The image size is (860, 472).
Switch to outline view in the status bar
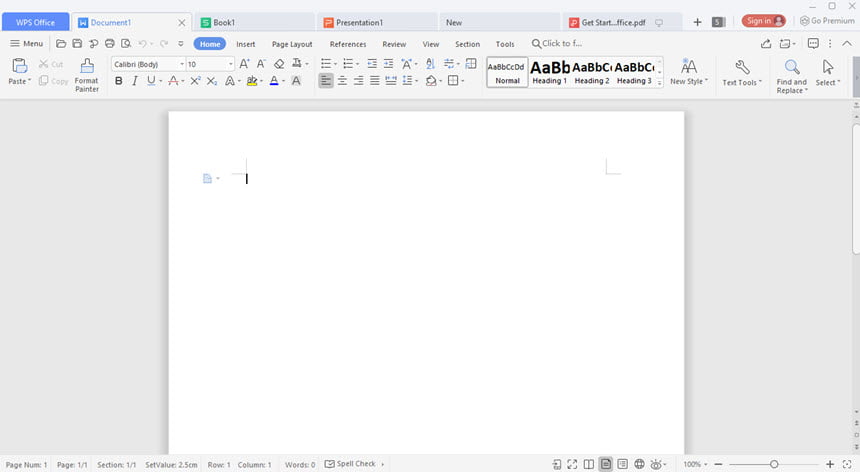(623, 464)
